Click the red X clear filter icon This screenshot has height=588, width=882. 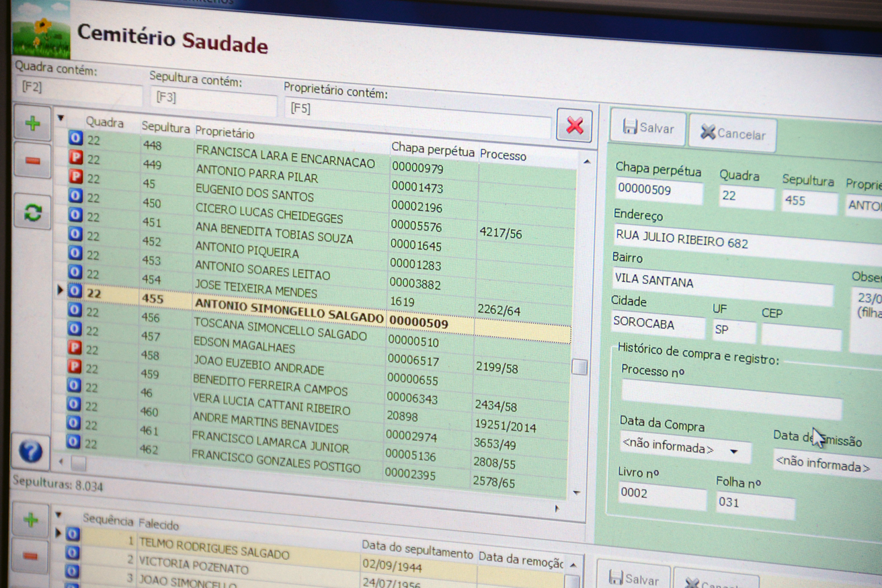[574, 126]
